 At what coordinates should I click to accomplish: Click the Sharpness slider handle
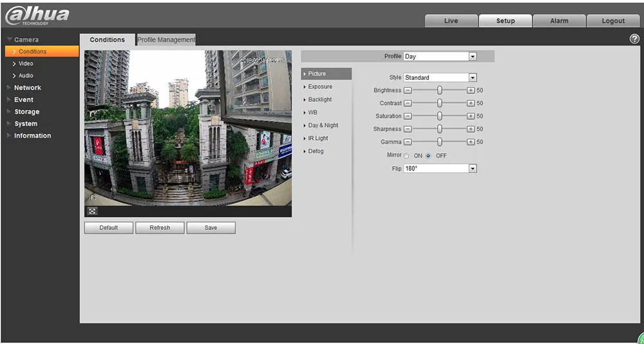(439, 129)
